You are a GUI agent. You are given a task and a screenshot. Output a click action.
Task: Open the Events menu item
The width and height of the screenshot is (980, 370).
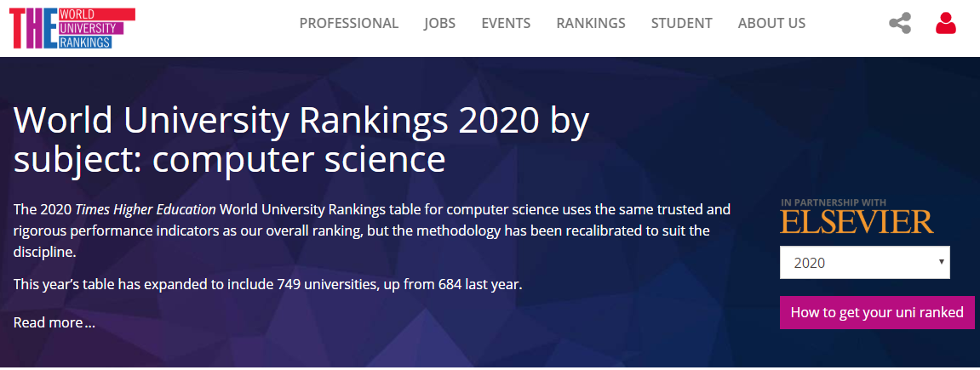pos(506,23)
